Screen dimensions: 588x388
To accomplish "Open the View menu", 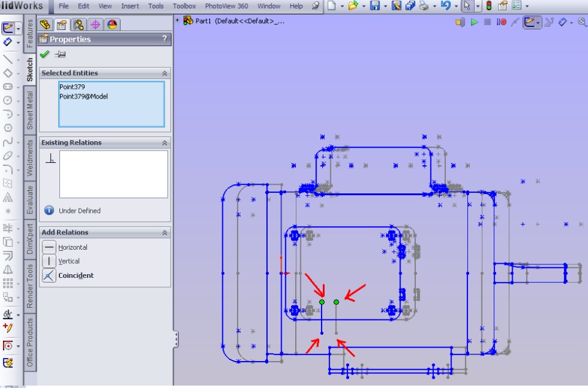I will tap(105, 6).
